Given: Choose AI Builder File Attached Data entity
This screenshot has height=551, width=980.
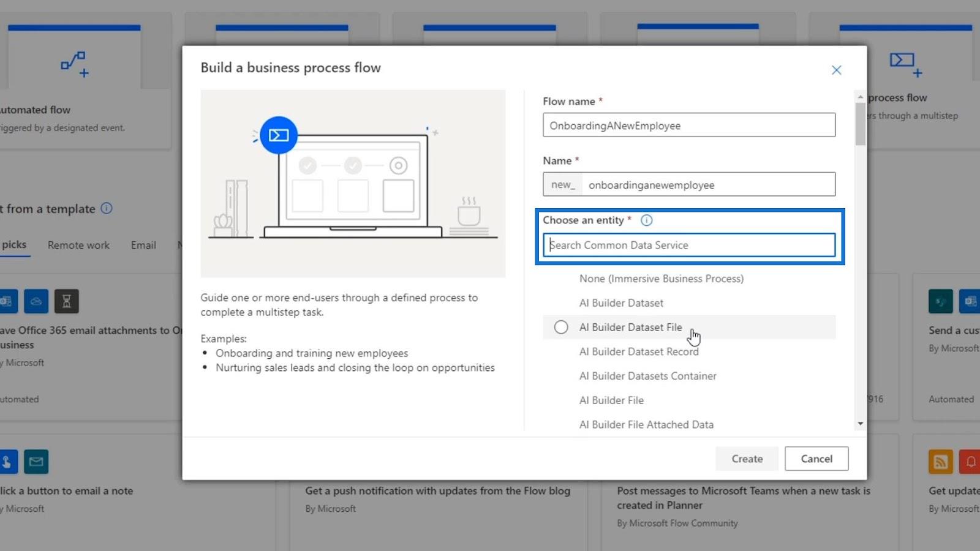Looking at the screenshot, I should [x=646, y=424].
